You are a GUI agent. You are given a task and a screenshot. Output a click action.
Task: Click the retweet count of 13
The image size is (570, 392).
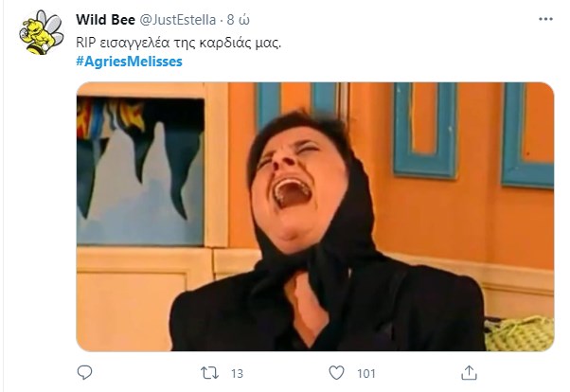[238, 373]
